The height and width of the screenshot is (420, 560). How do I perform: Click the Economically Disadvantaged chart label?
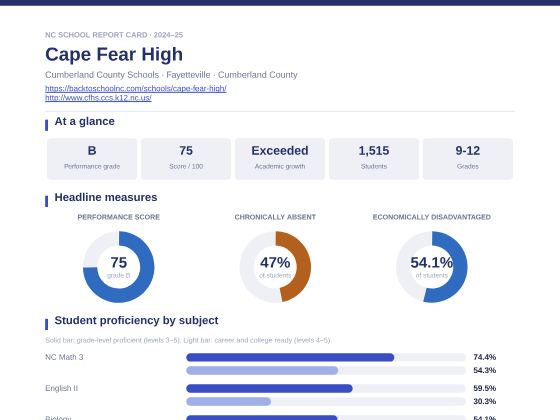pyautogui.click(x=431, y=217)
